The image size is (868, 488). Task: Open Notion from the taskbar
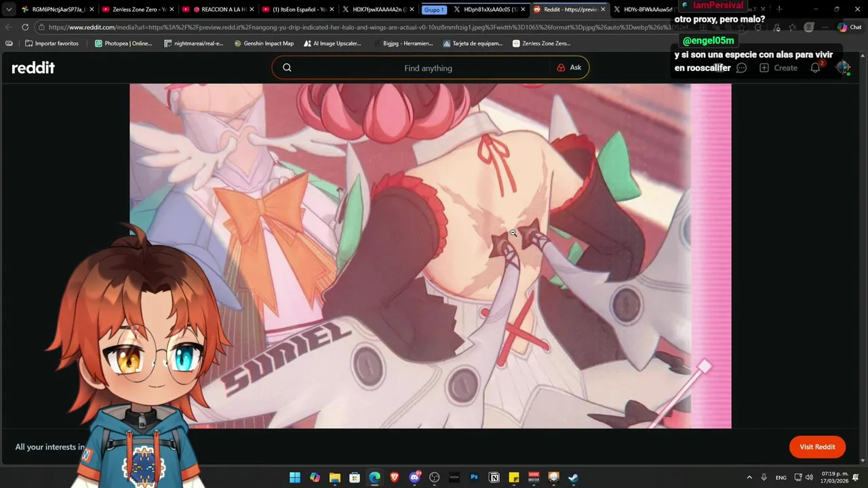point(494,477)
